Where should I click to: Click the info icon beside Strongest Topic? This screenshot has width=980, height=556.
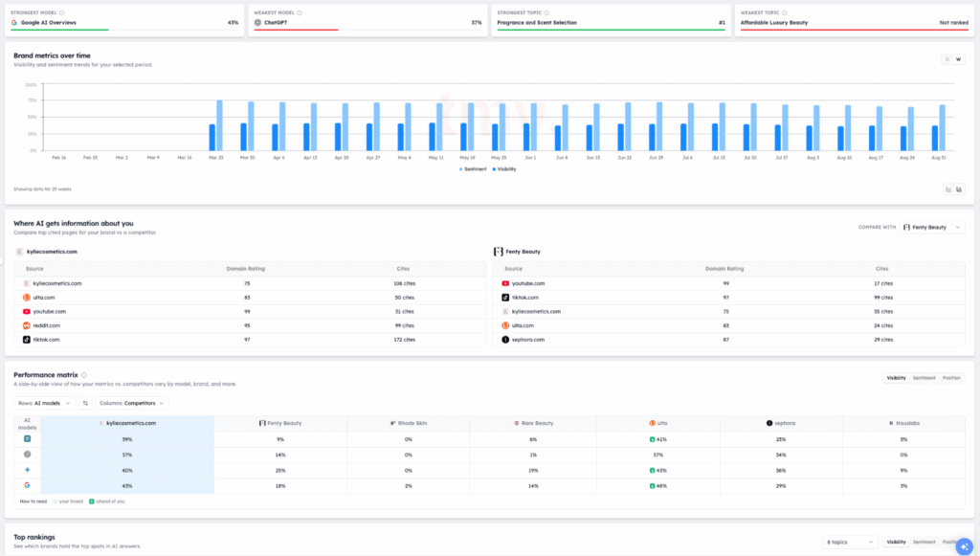[x=546, y=12]
